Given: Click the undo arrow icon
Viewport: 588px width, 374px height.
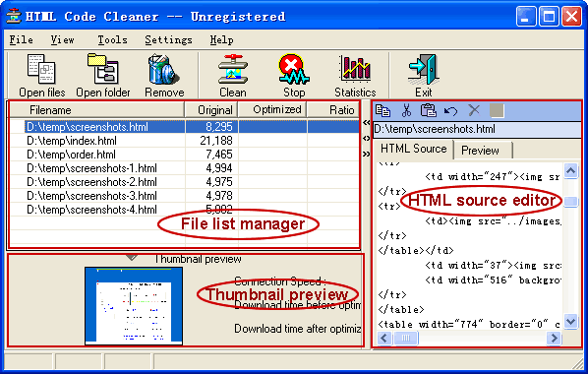Looking at the screenshot, I should click(x=450, y=111).
